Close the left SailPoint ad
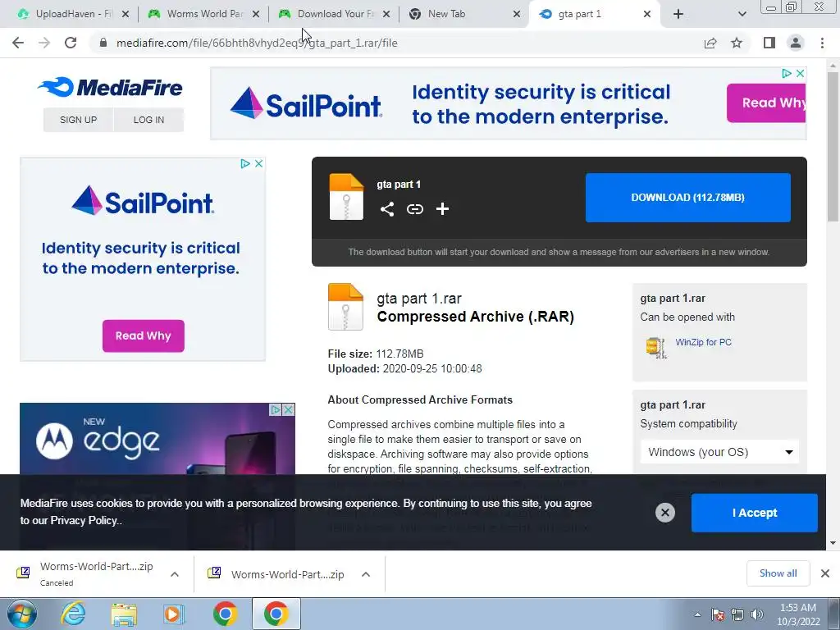 click(x=258, y=163)
